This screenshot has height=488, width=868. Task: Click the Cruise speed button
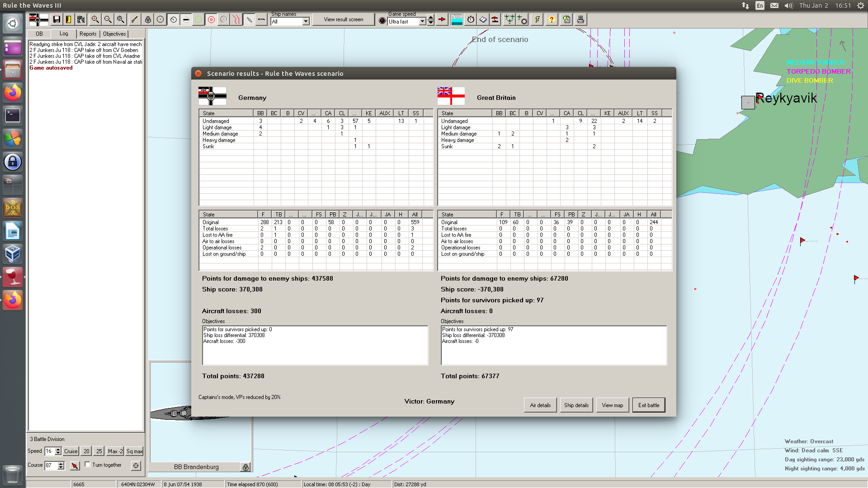[71, 451]
